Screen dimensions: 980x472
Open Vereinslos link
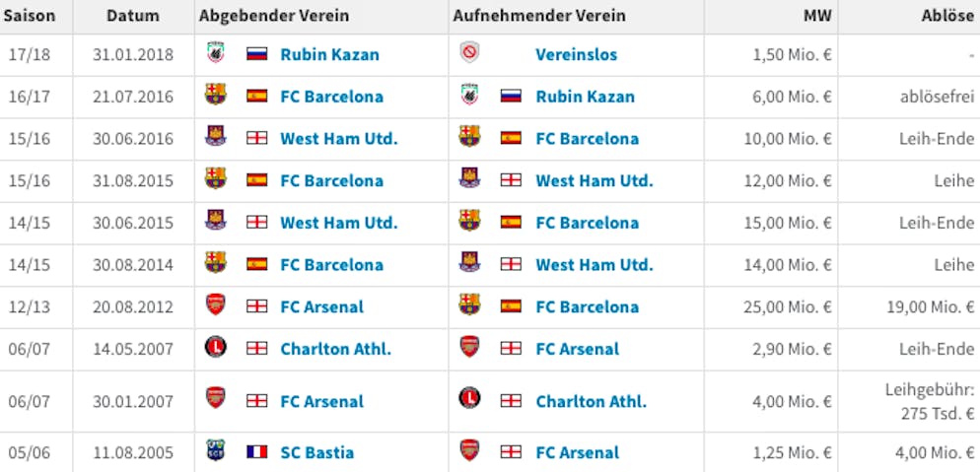(x=576, y=54)
